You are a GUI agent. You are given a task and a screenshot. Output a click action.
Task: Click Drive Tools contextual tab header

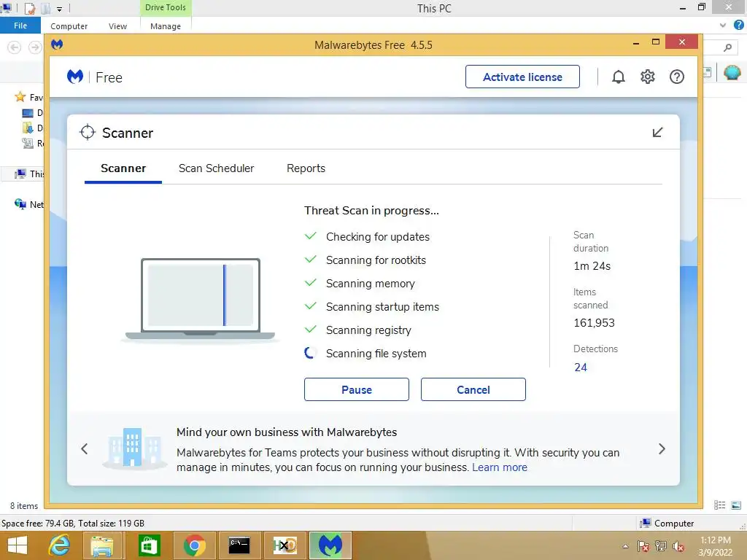(x=166, y=7)
